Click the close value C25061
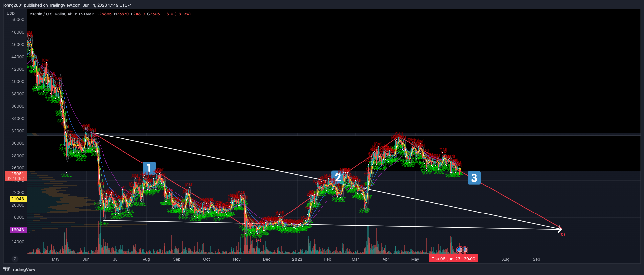Image resolution: width=644 pixels, height=275 pixels. point(155,14)
